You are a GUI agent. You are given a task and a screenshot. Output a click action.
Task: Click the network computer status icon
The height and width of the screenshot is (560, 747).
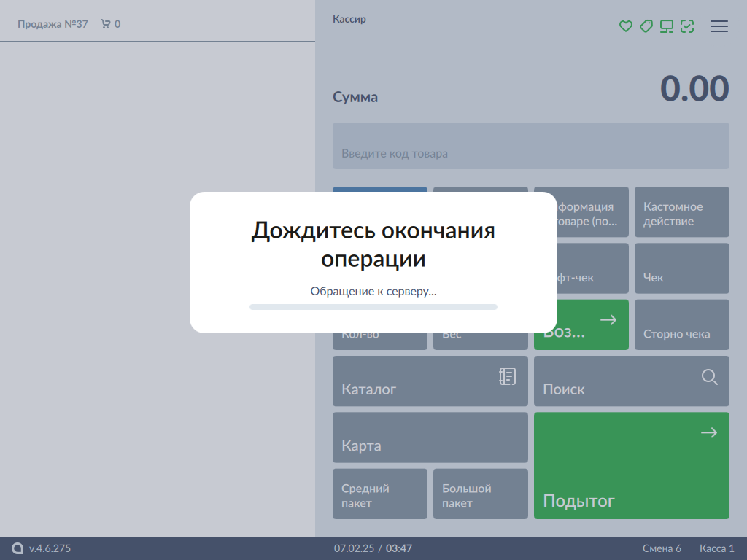[x=667, y=26]
